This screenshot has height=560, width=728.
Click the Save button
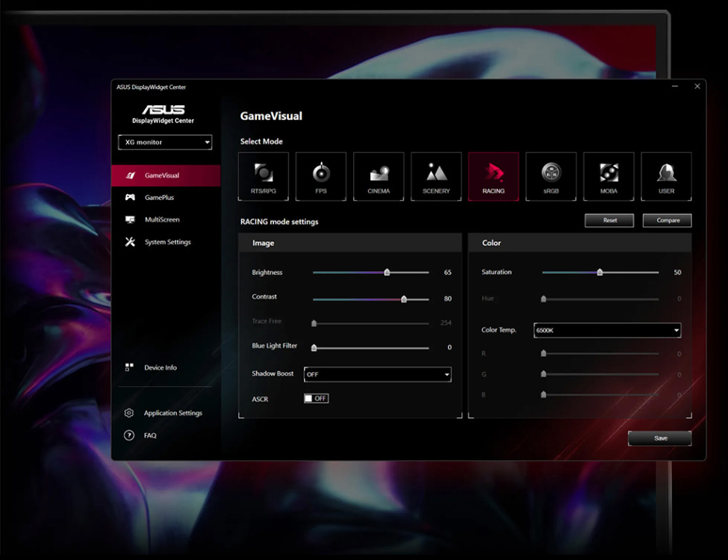pos(660,438)
